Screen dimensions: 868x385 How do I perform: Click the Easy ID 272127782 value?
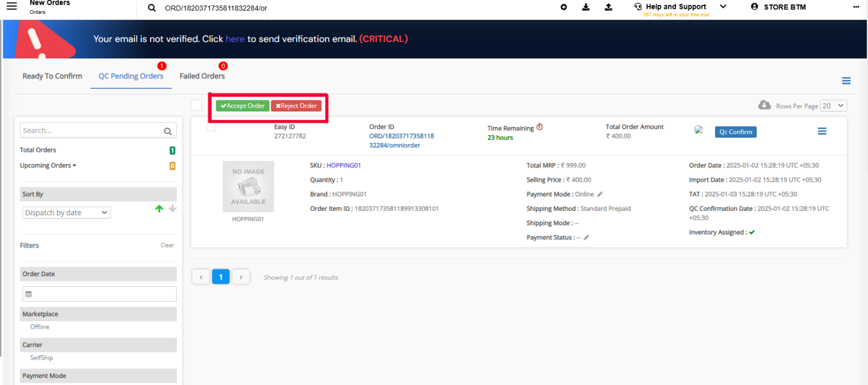click(x=290, y=136)
